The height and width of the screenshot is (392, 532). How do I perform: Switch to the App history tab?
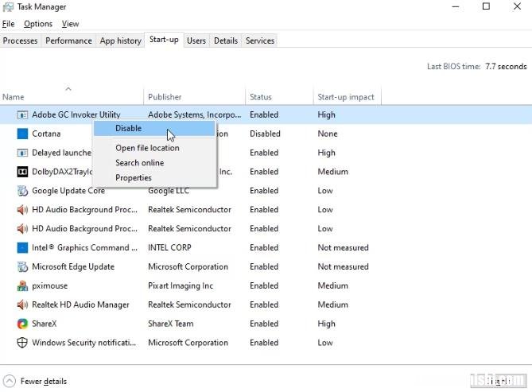coord(120,41)
